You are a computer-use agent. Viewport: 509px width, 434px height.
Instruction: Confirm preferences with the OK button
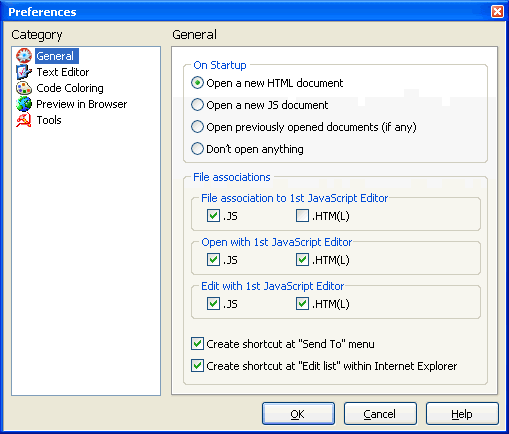pos(298,414)
